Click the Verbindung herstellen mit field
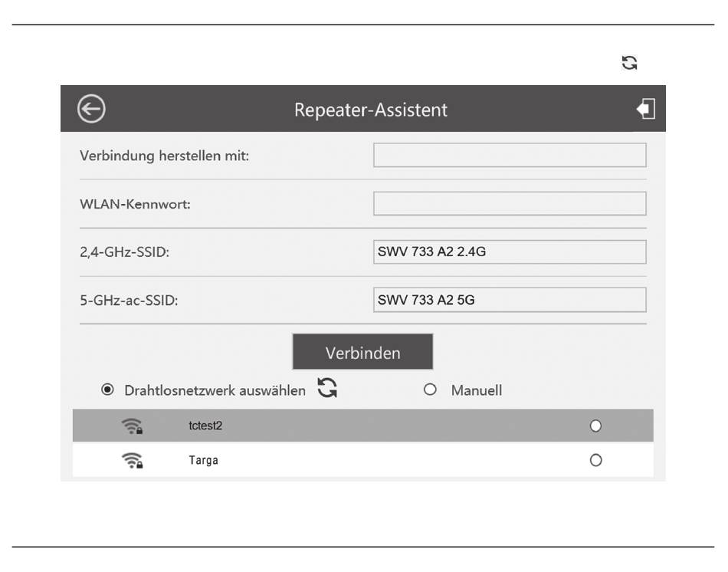 510,155
